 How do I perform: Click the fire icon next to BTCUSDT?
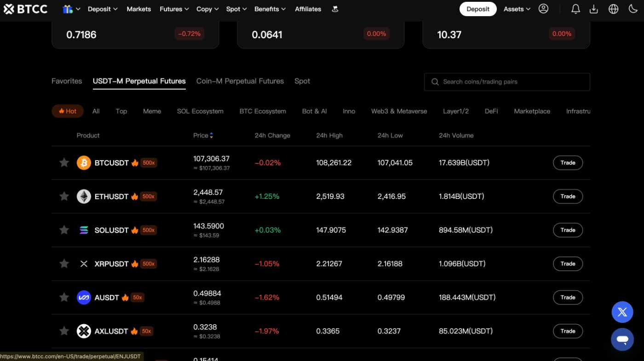pos(135,163)
